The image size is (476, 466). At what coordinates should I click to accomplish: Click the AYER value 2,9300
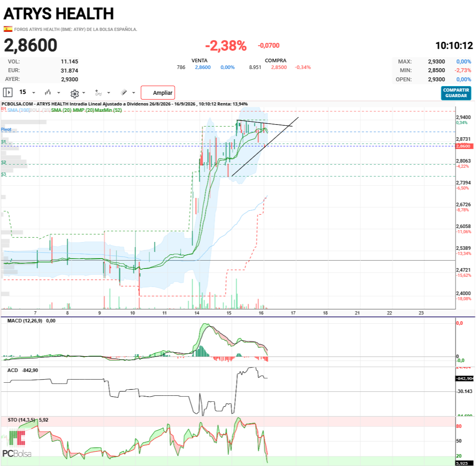[69, 79]
